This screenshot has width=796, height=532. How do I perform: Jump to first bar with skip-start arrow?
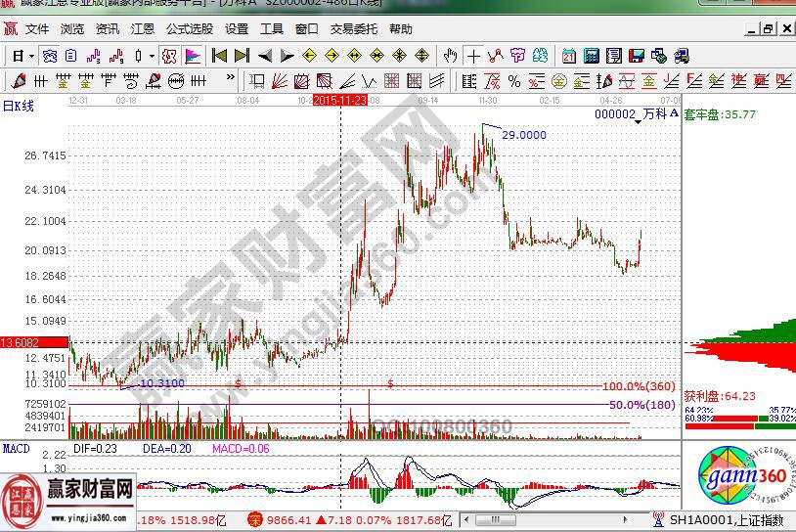point(219,56)
